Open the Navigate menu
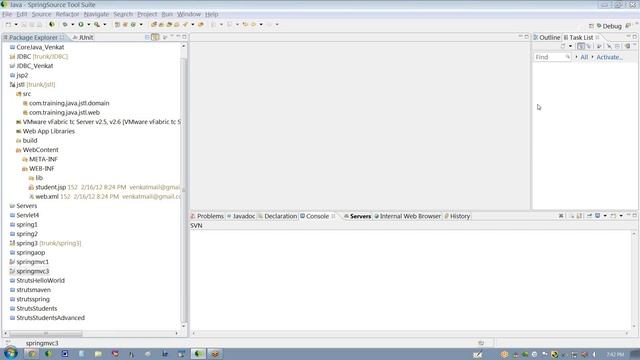Image resolution: width=640 pixels, height=360 pixels. tap(96, 14)
